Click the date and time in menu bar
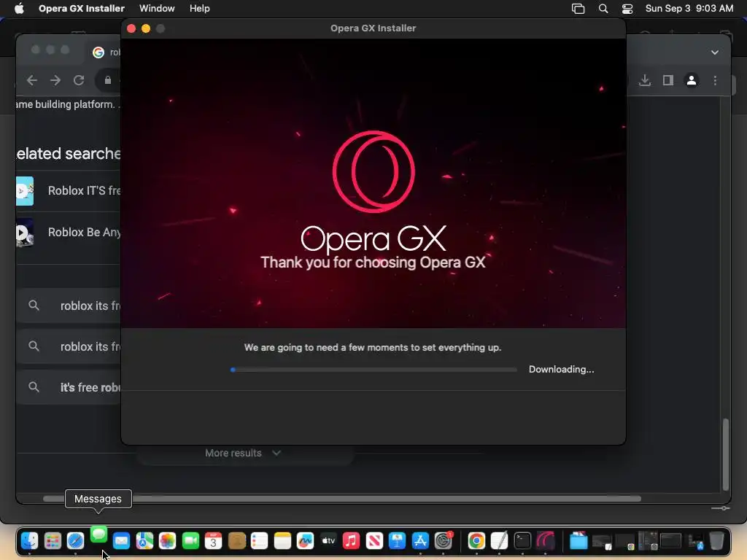The image size is (747, 560). coord(689,9)
